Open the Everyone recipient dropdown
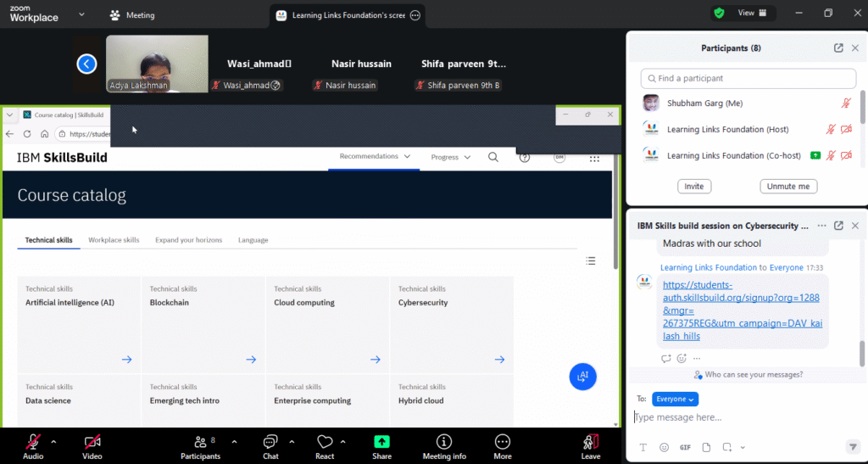Screen dimensions: 868x464 (x=675, y=399)
